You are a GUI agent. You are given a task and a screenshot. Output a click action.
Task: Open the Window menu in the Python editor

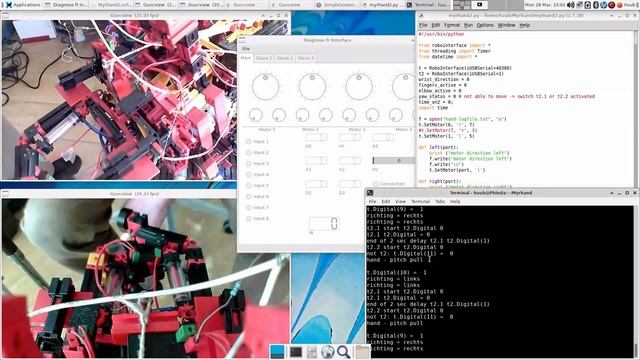coord(506,25)
